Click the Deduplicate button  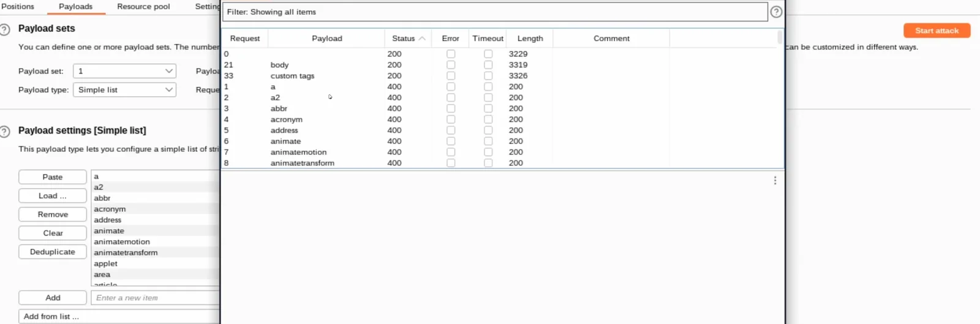[53, 252]
